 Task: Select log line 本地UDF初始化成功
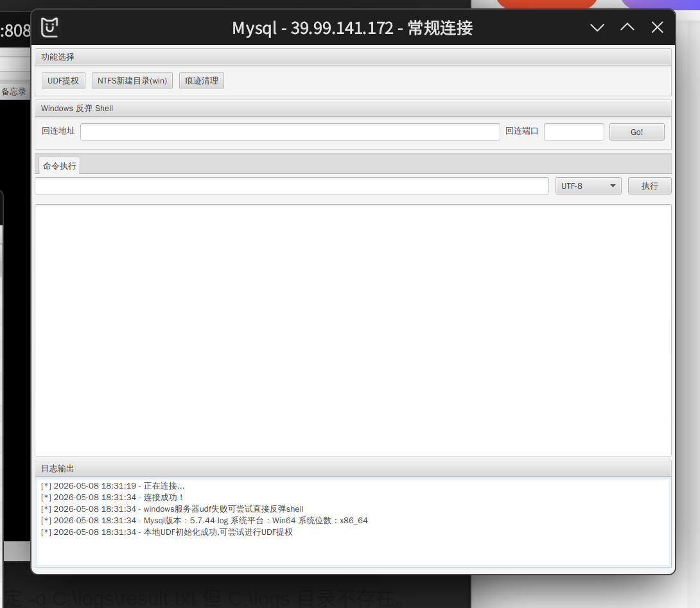point(166,532)
